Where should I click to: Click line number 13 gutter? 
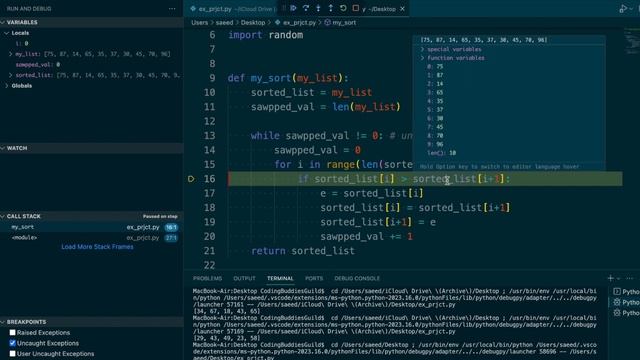coord(209,136)
